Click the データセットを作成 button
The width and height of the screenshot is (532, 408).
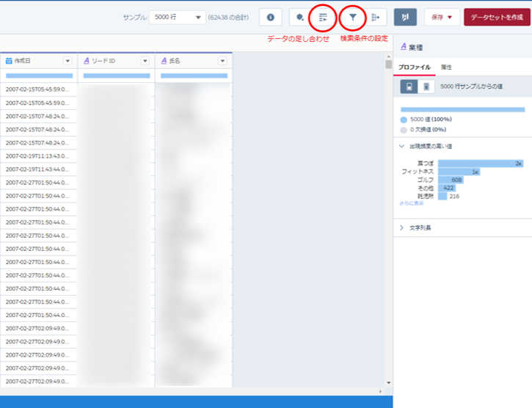pyautogui.click(x=497, y=17)
